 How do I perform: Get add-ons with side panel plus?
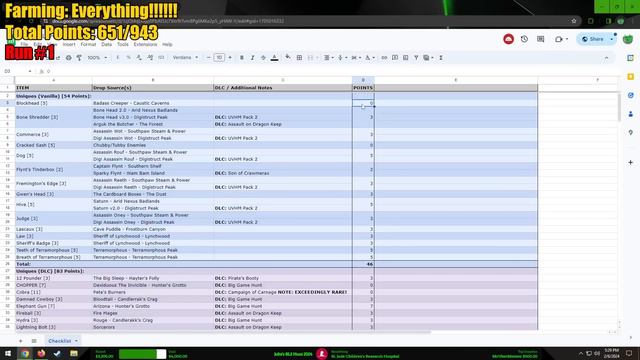tap(631, 162)
